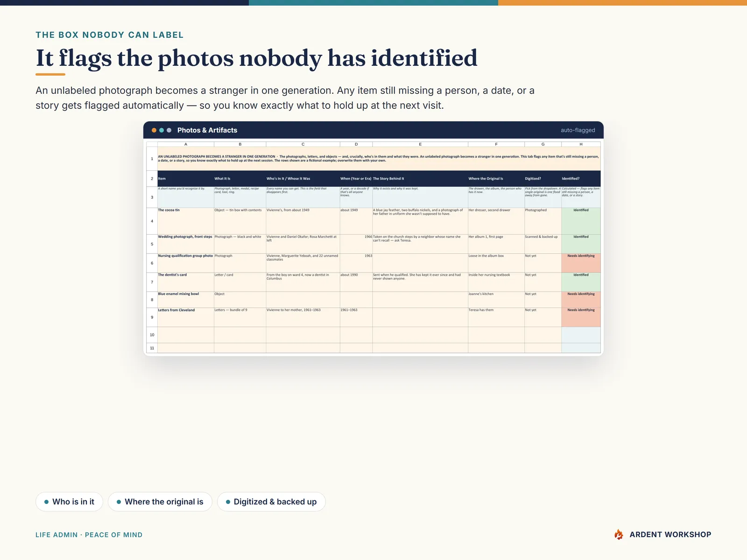
Task: Click 'Nursing qualification group photo' cell
Action: click(186, 263)
